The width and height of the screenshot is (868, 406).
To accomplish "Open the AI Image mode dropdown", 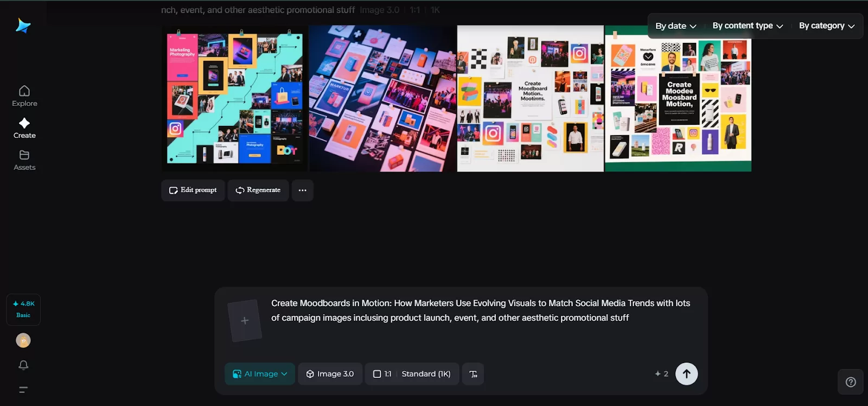I will pos(260,374).
